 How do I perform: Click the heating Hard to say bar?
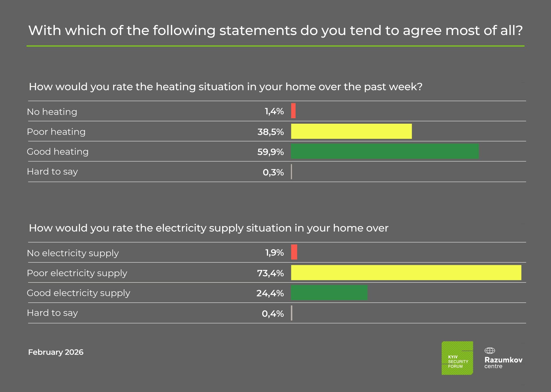click(292, 172)
